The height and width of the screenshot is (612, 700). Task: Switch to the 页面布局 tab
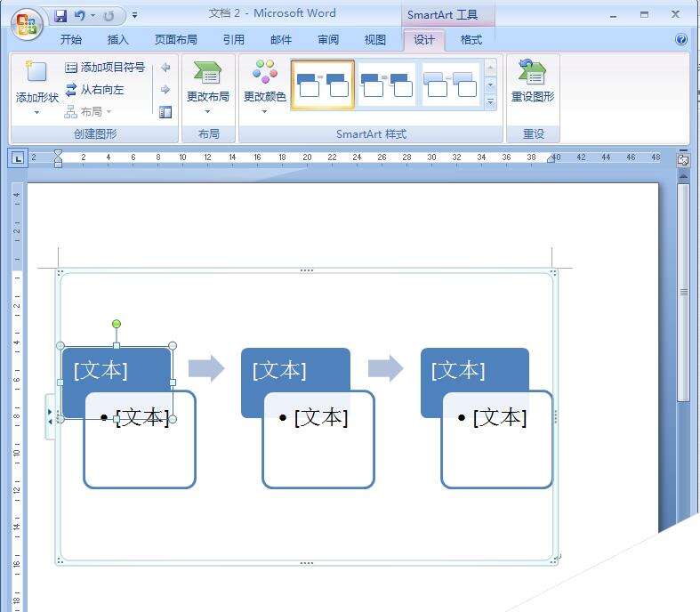[x=176, y=40]
